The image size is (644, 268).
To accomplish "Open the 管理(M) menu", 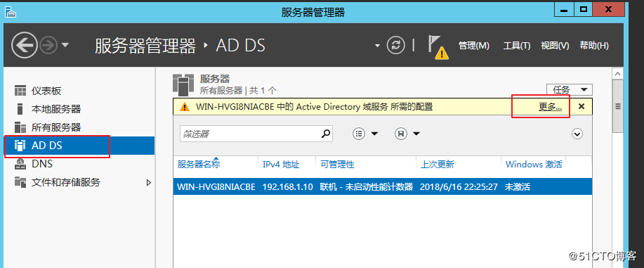I will 474,46.
